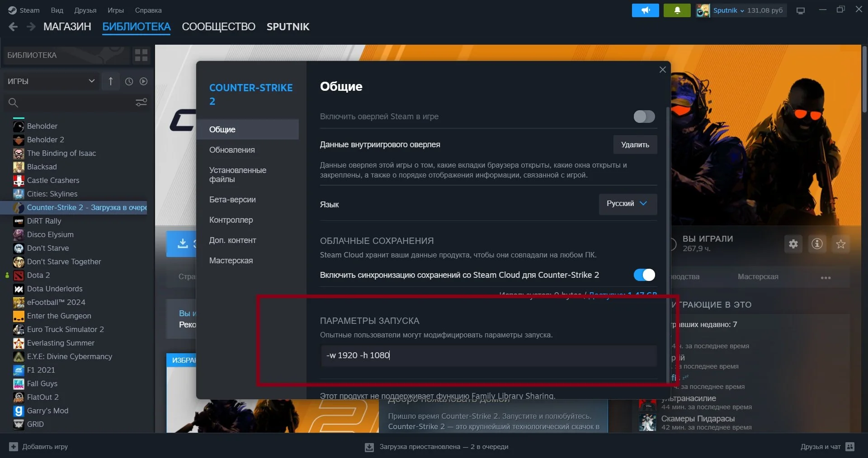868x458 pixels.
Task: Click the launch options text field
Action: click(488, 355)
